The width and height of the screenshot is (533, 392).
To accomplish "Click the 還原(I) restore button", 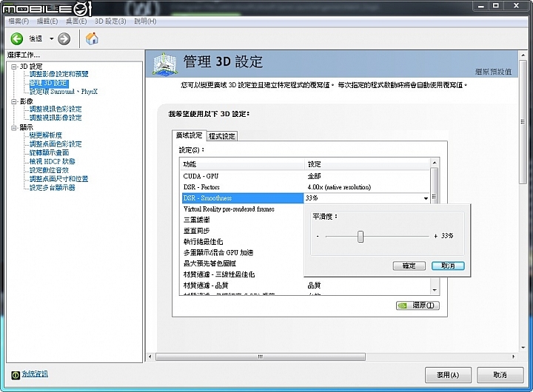I will click(418, 305).
